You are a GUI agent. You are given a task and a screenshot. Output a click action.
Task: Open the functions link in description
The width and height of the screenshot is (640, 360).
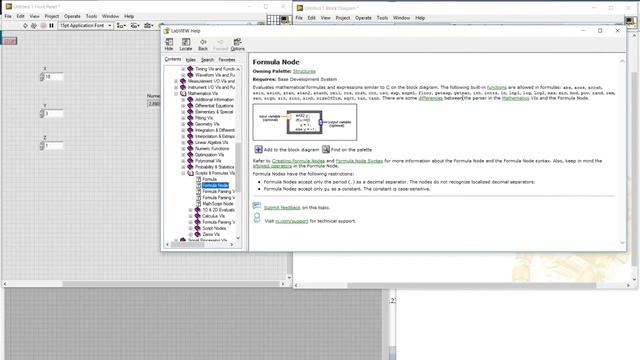497,87
